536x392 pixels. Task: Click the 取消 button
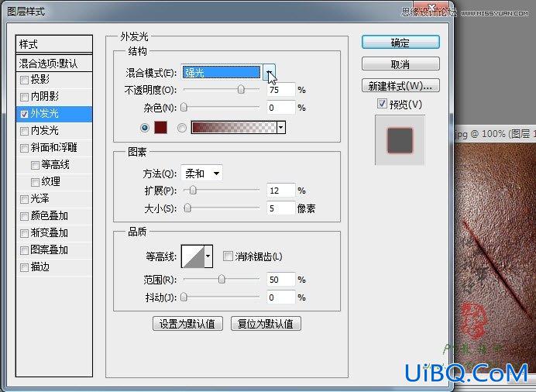[x=400, y=64]
